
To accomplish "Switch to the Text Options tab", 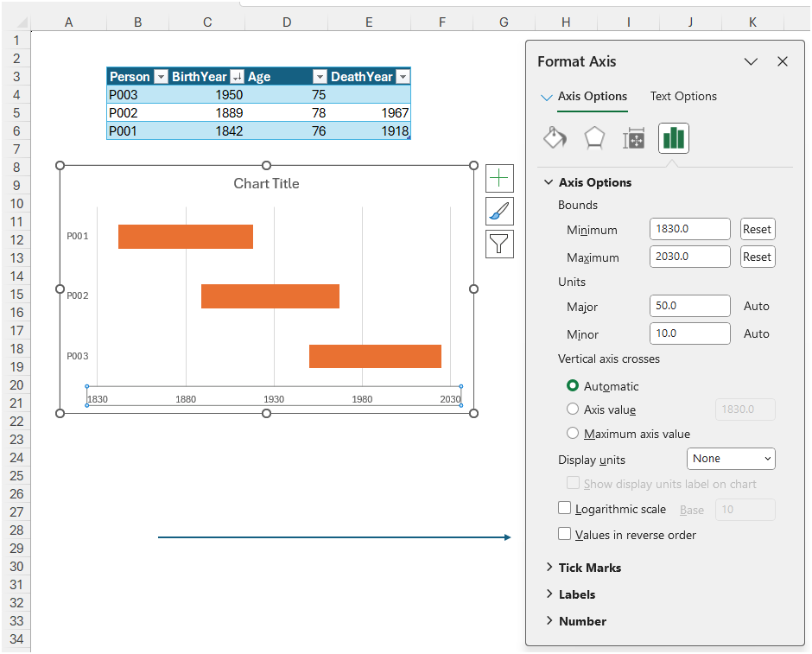I will click(x=683, y=96).
